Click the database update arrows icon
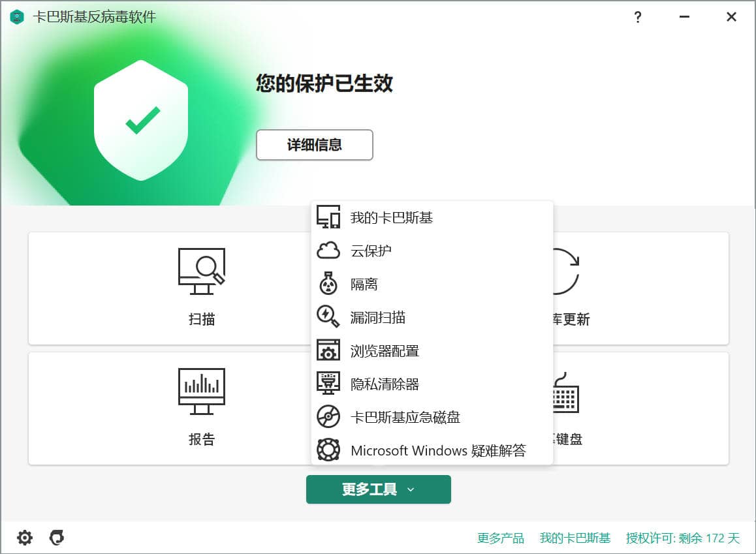Viewport: 756px width, 554px height. click(x=566, y=271)
